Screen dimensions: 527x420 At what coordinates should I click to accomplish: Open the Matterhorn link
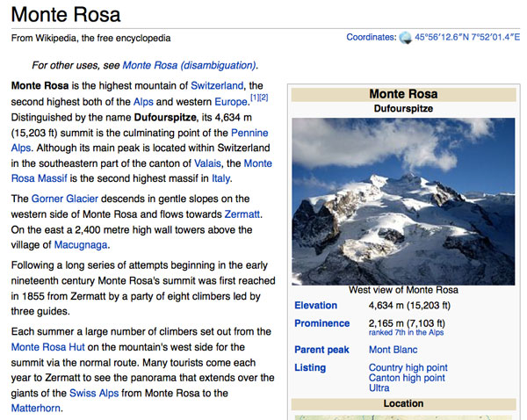tap(36, 409)
